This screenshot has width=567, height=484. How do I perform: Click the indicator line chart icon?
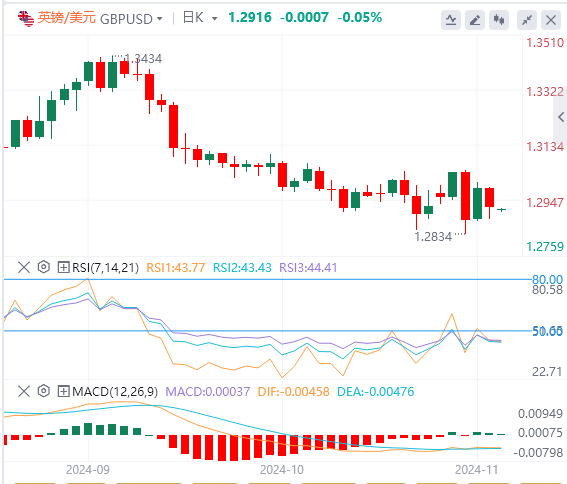(451, 20)
